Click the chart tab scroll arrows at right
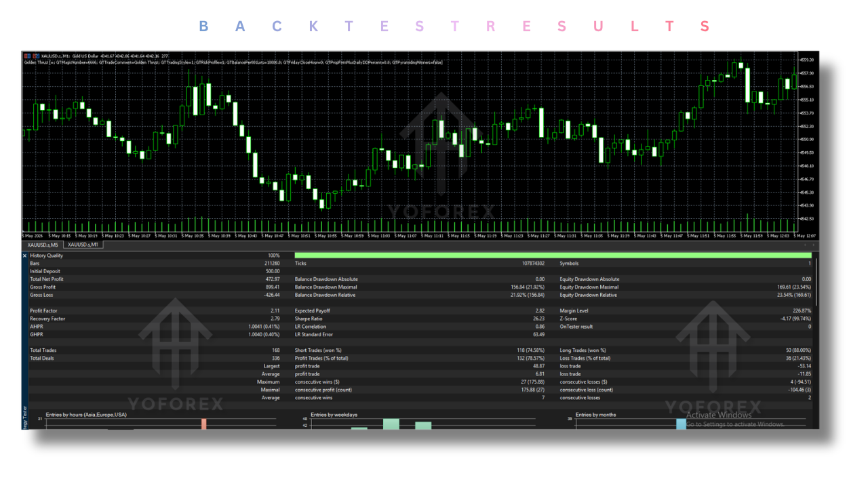 pos(809,245)
